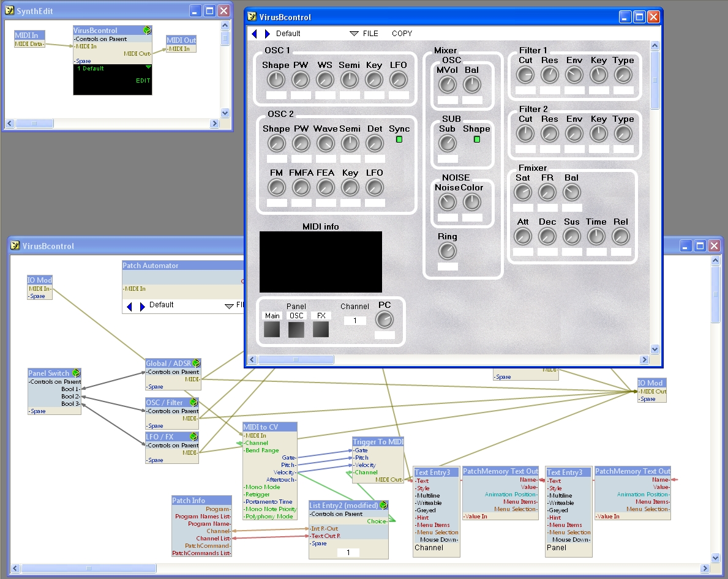Click horizontal scrollbar left arrow in structure window

point(15,569)
